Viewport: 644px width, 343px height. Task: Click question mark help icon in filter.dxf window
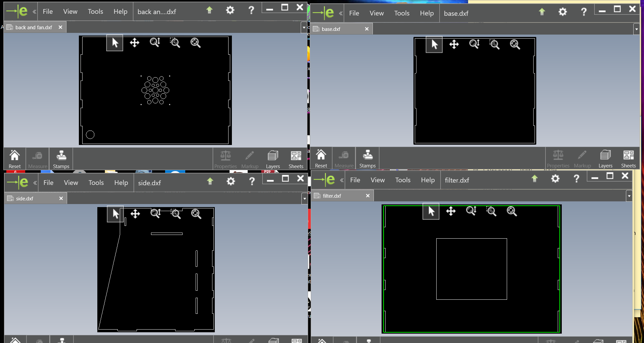[576, 179]
